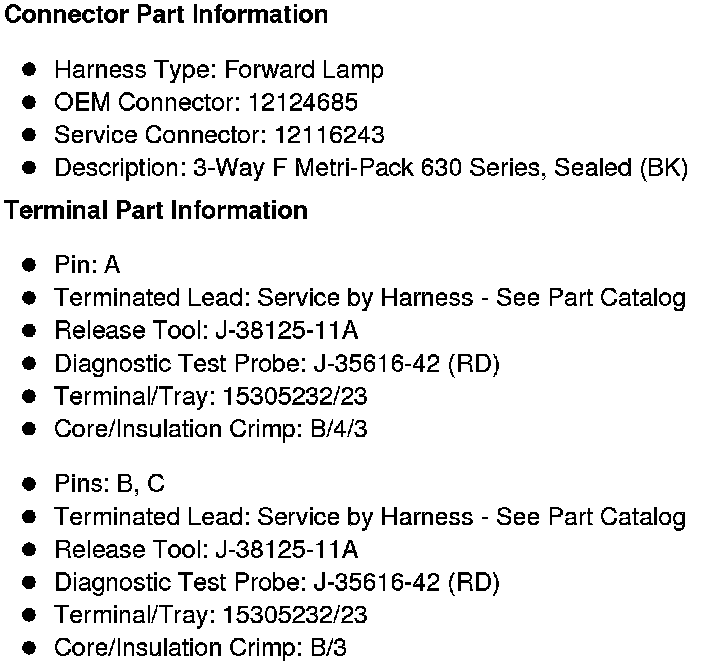
Task: Click Terminated Lead line under Pin: A
Action: [x=370, y=298]
